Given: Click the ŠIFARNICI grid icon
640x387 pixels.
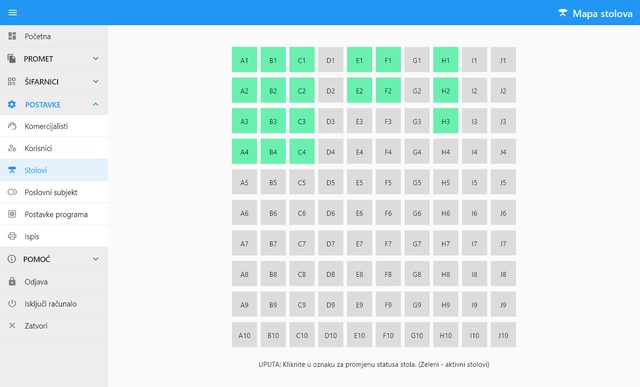Looking at the screenshot, I should (x=12, y=82).
